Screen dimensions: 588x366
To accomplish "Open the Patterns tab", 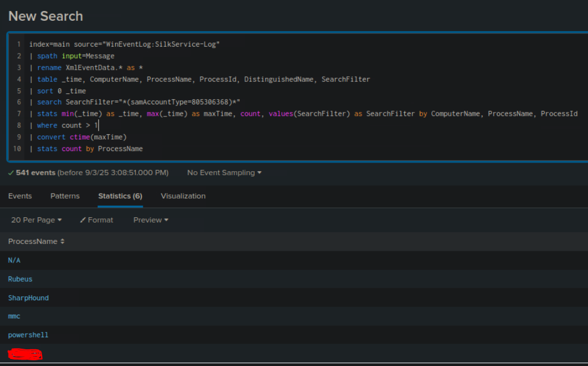I will click(65, 196).
